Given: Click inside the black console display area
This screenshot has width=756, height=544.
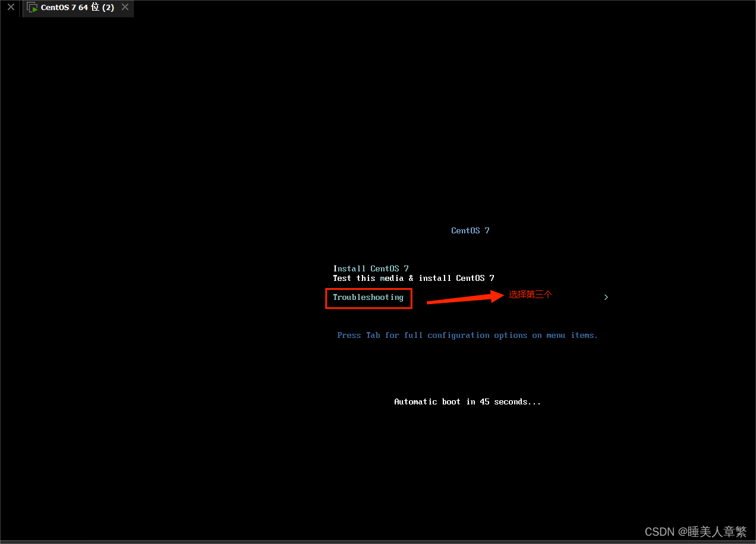Looking at the screenshot, I should click(x=238, y=178).
